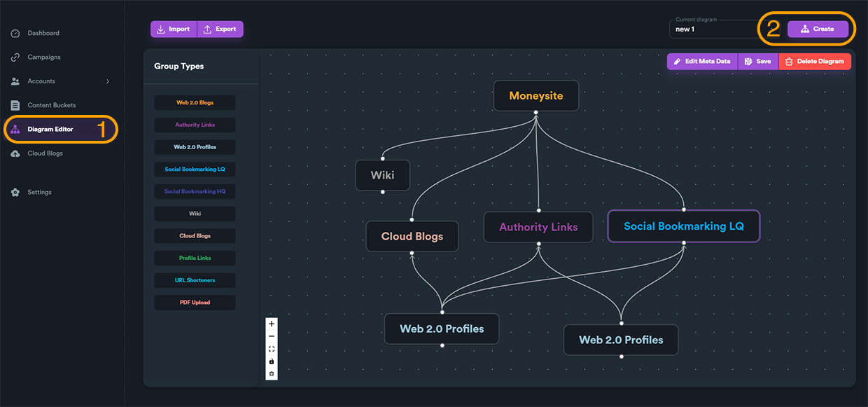868x407 pixels.
Task: Select Profile Links group type
Action: pos(195,258)
